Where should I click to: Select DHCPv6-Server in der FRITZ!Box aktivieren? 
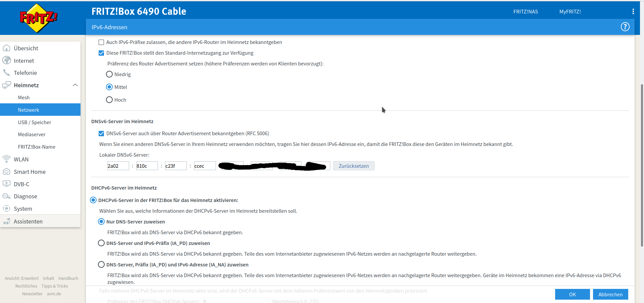[93, 200]
